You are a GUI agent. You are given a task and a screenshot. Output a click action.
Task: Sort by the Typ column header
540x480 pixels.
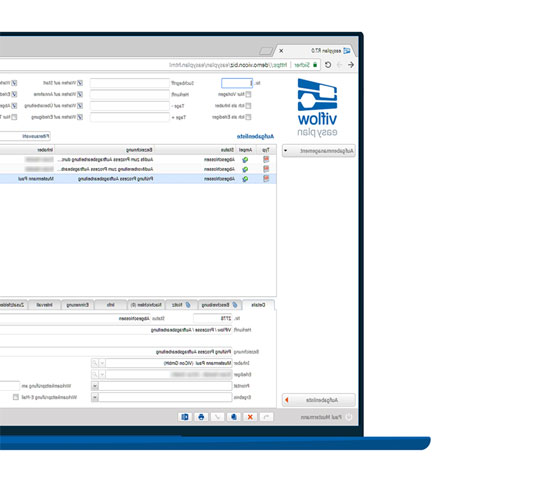tap(266, 150)
